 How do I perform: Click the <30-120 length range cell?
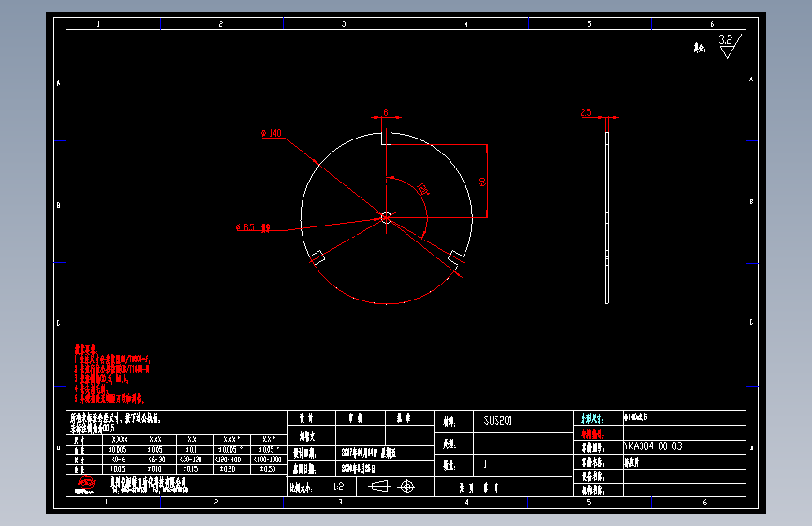194,460
